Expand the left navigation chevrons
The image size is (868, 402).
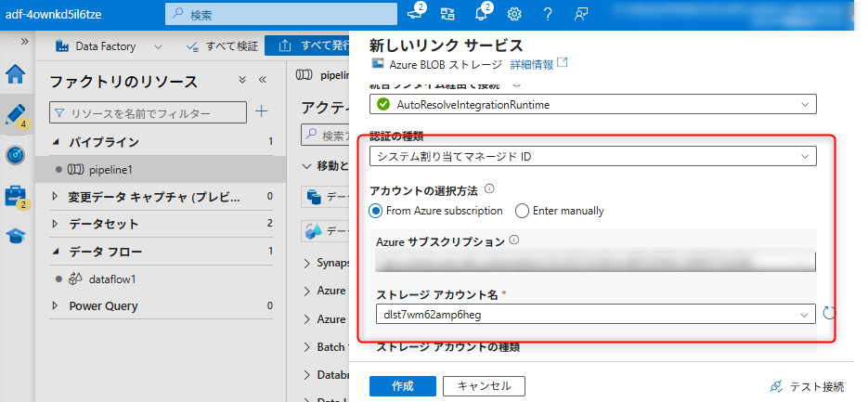pos(24,42)
